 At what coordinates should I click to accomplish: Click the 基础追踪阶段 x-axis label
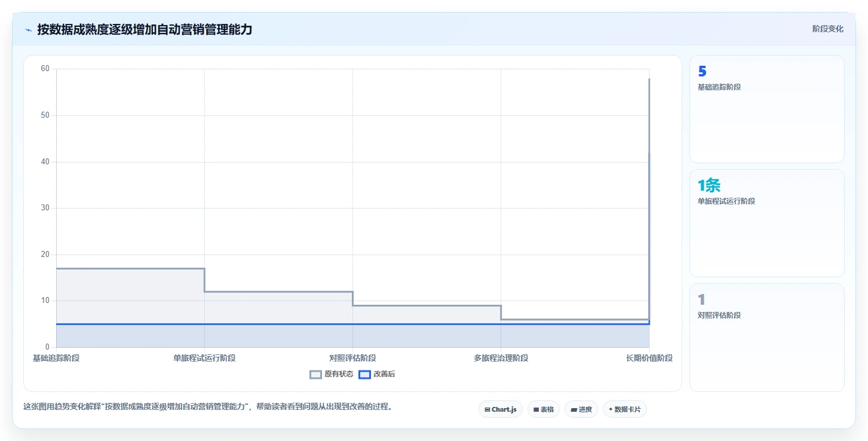click(x=56, y=358)
